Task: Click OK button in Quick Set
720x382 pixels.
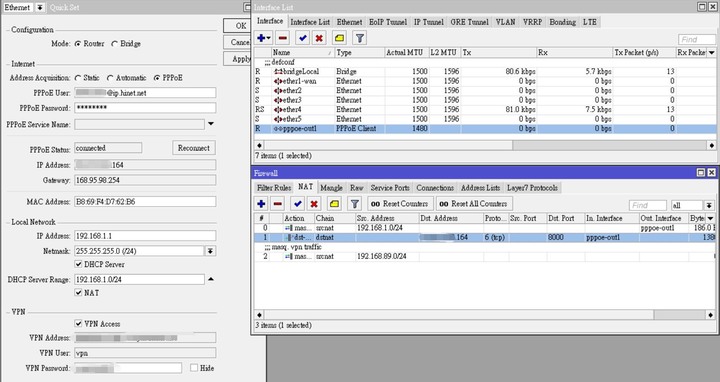Action: (237, 26)
